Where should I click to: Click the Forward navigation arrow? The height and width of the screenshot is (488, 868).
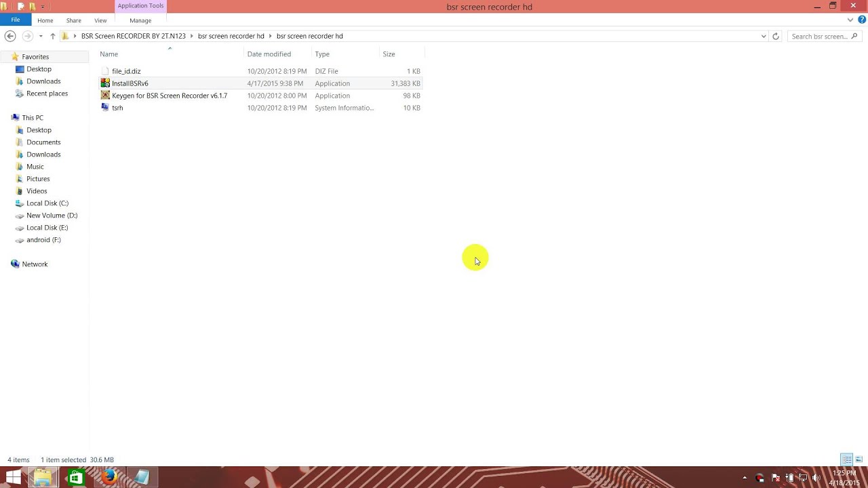27,36
